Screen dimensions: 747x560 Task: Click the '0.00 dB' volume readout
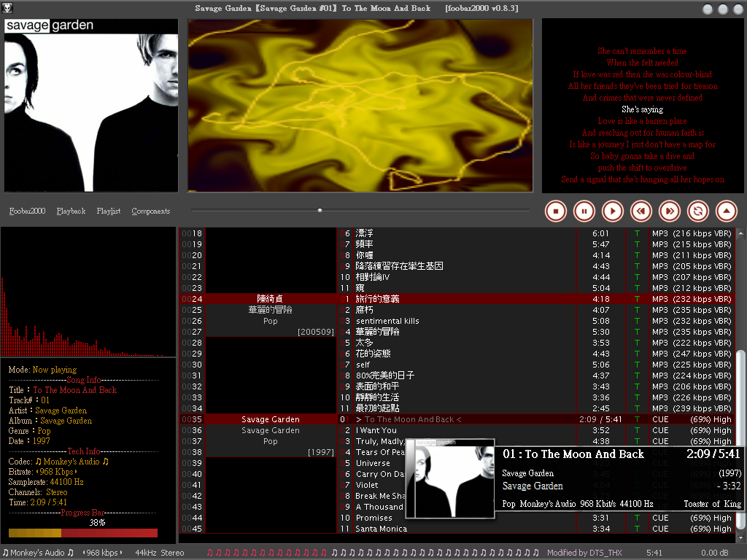(x=715, y=553)
